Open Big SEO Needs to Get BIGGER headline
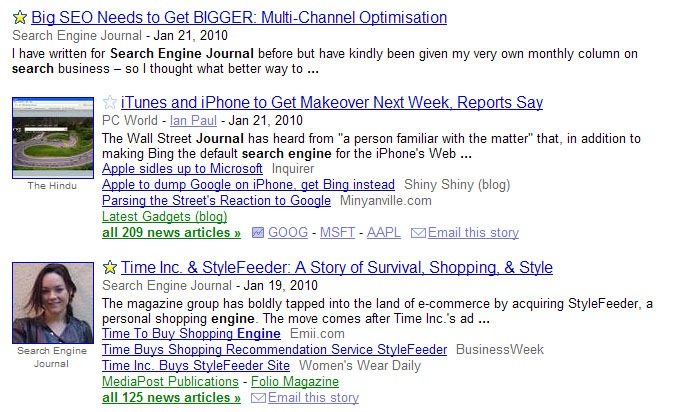682x412 pixels. 239,17
